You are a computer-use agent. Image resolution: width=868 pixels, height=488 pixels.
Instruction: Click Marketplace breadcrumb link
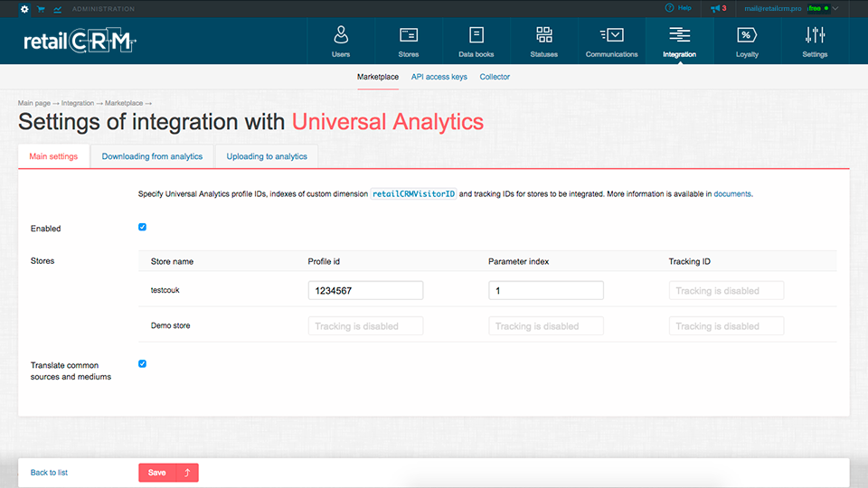[124, 103]
